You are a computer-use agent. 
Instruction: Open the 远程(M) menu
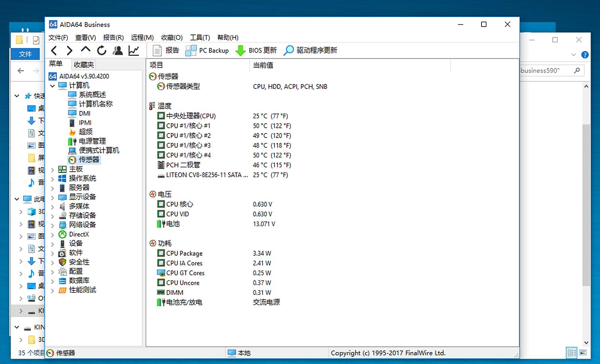[142, 37]
